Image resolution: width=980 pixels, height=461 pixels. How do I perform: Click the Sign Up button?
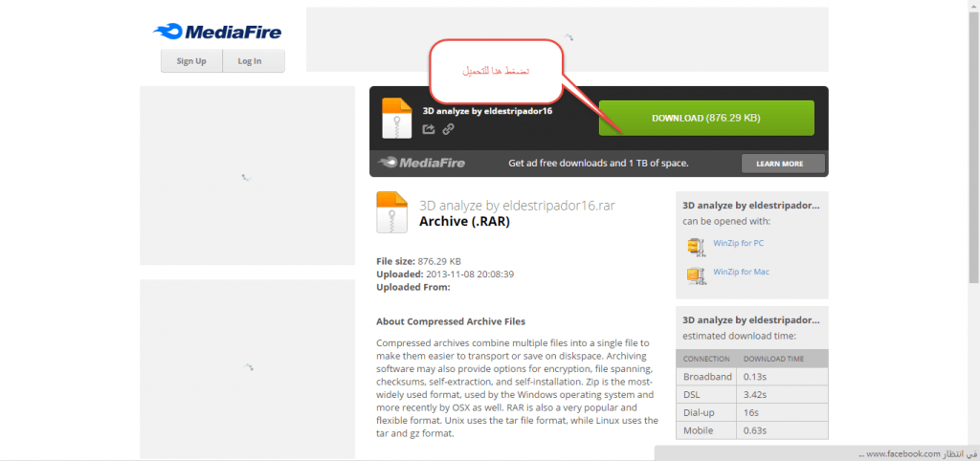[191, 61]
